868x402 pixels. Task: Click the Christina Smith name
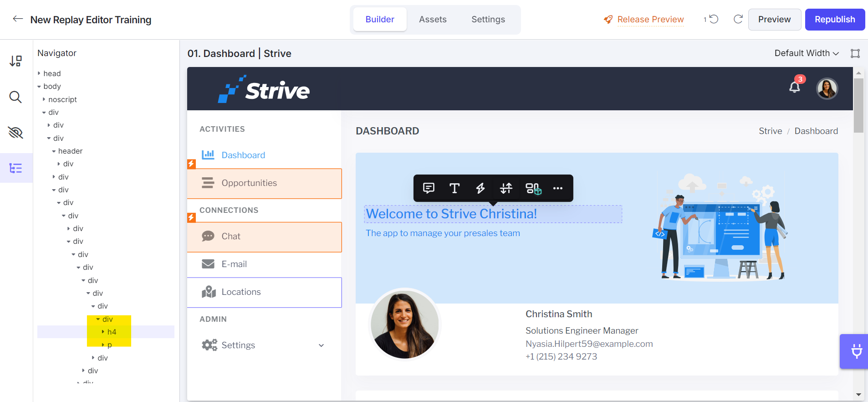tap(559, 314)
